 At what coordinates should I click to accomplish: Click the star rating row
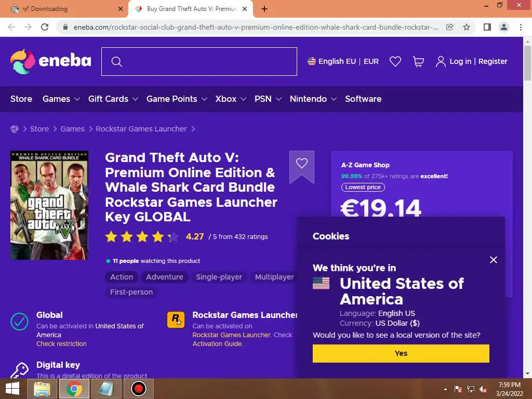(x=142, y=236)
